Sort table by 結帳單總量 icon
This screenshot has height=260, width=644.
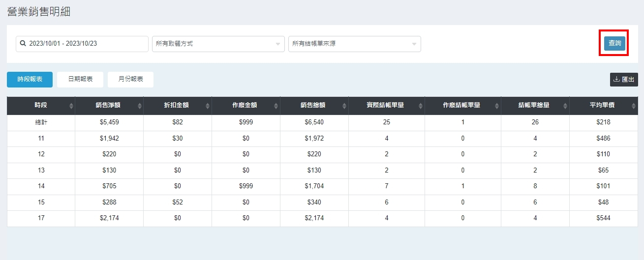(x=566, y=106)
